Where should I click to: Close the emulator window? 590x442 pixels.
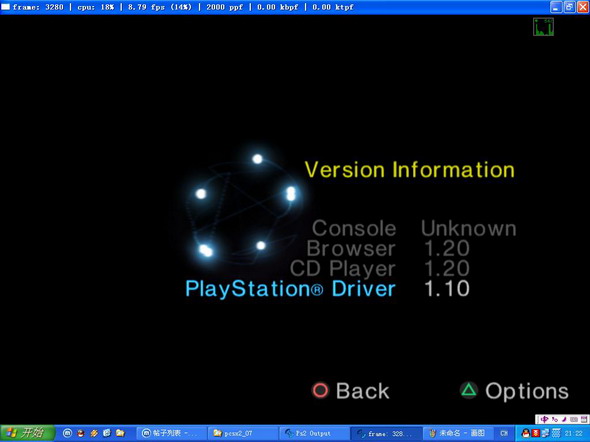(582, 7)
